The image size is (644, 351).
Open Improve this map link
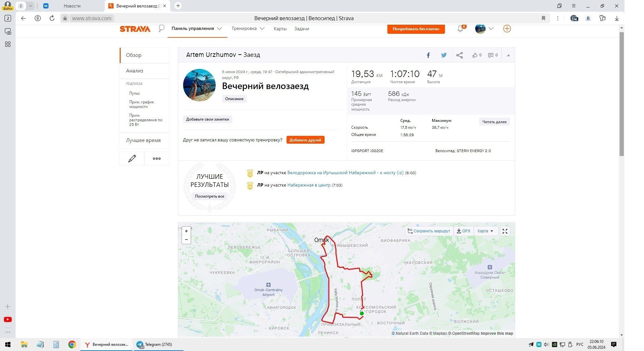pos(497,333)
